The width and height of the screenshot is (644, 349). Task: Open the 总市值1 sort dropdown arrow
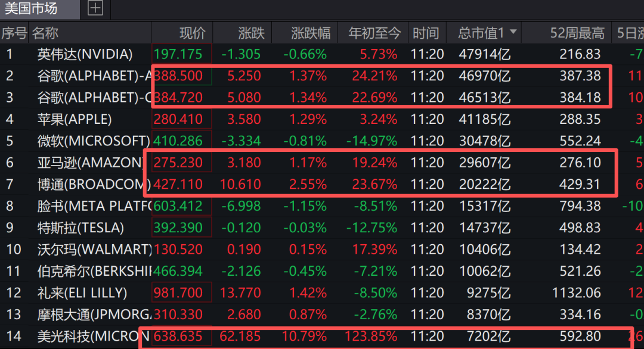[x=513, y=32]
